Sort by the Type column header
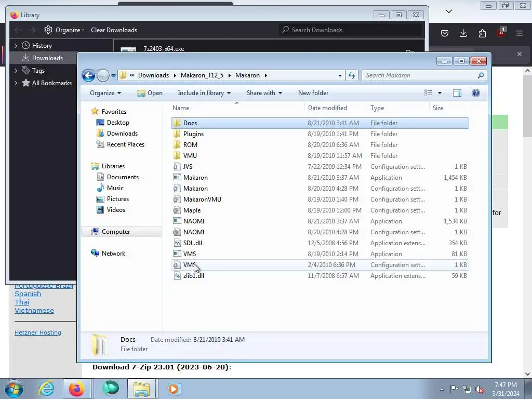The height and width of the screenshot is (399, 532). click(x=377, y=108)
